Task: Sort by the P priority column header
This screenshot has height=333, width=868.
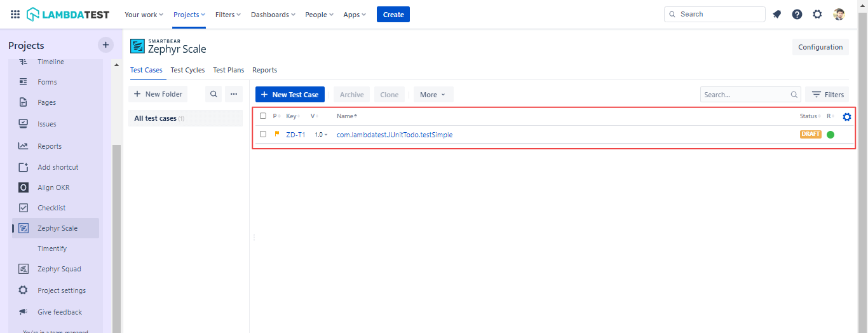Action: 276,116
